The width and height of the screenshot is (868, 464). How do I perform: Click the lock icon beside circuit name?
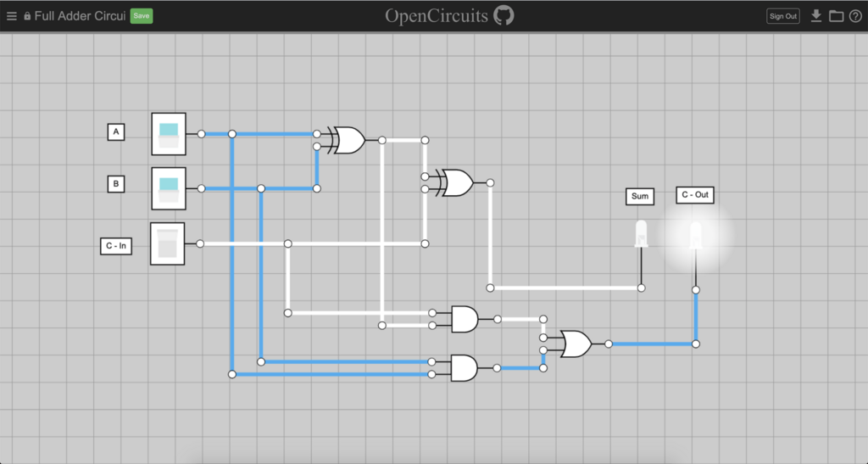coord(27,16)
